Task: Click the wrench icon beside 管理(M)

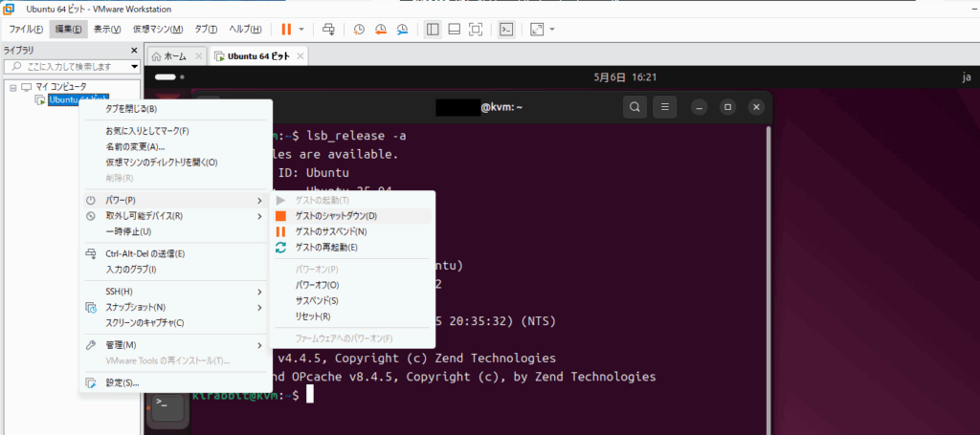Action: coord(91,345)
